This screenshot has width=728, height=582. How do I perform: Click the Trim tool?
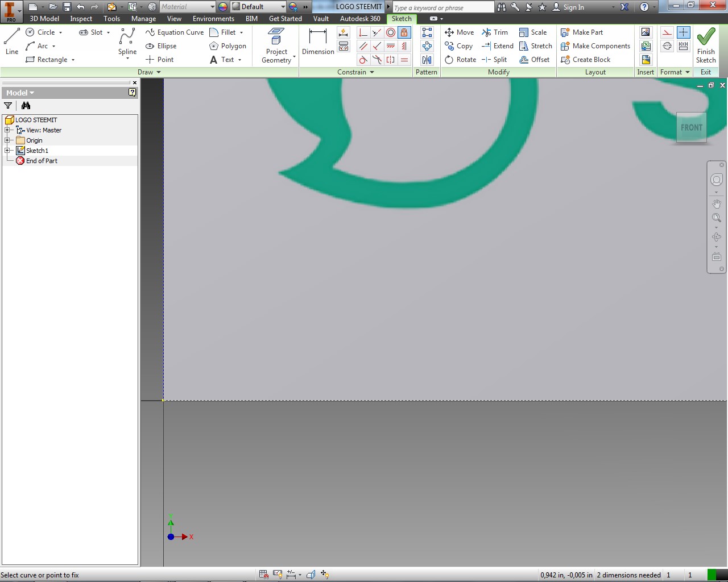pyautogui.click(x=495, y=32)
